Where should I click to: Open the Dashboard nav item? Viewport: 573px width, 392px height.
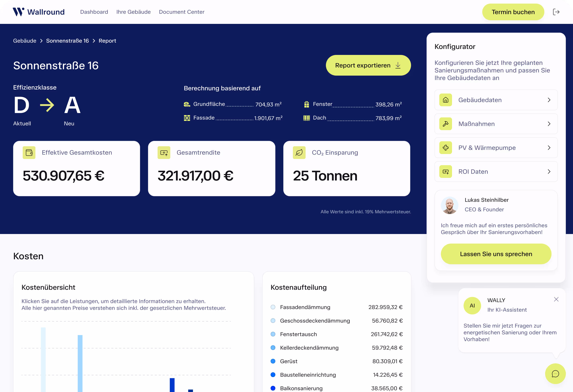click(x=94, y=12)
